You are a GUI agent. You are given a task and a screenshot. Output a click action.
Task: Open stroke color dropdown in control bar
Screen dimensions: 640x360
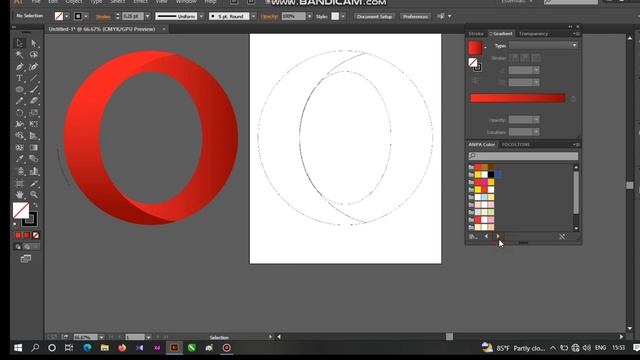click(86, 16)
